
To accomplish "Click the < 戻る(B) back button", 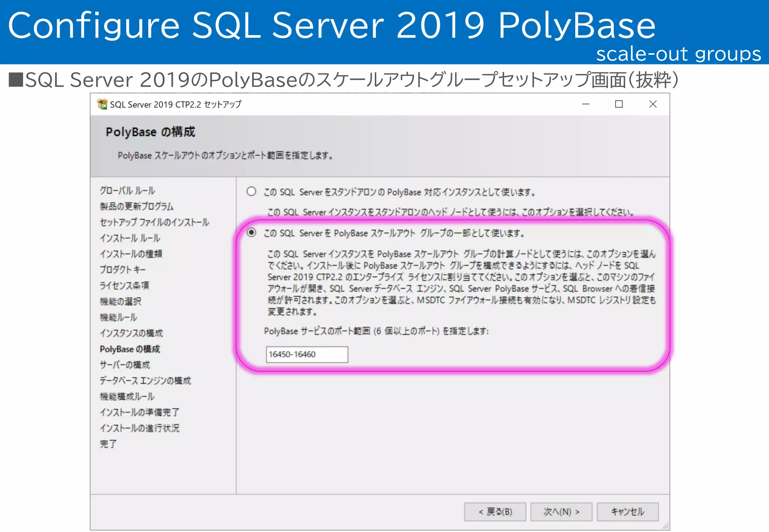I will point(495,512).
